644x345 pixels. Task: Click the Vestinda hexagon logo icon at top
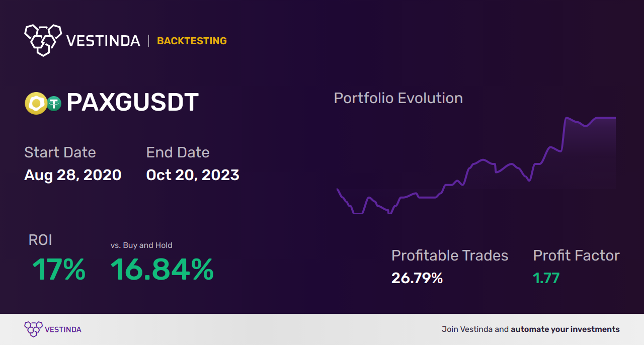(43, 40)
